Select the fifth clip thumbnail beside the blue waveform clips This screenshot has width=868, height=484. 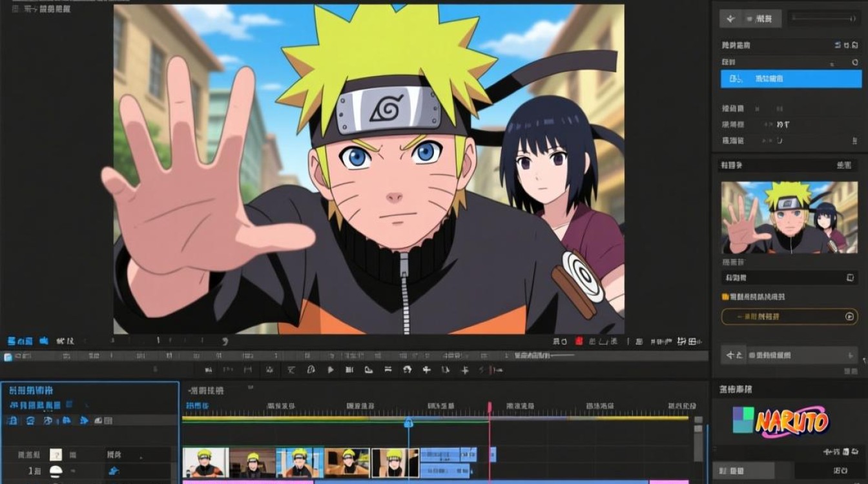pyautogui.click(x=395, y=463)
